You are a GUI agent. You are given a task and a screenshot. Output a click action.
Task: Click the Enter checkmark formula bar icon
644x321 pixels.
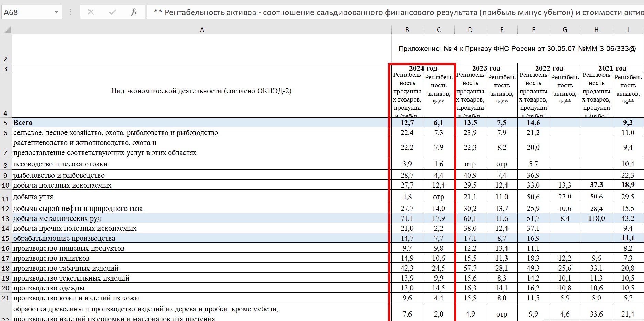click(x=112, y=12)
